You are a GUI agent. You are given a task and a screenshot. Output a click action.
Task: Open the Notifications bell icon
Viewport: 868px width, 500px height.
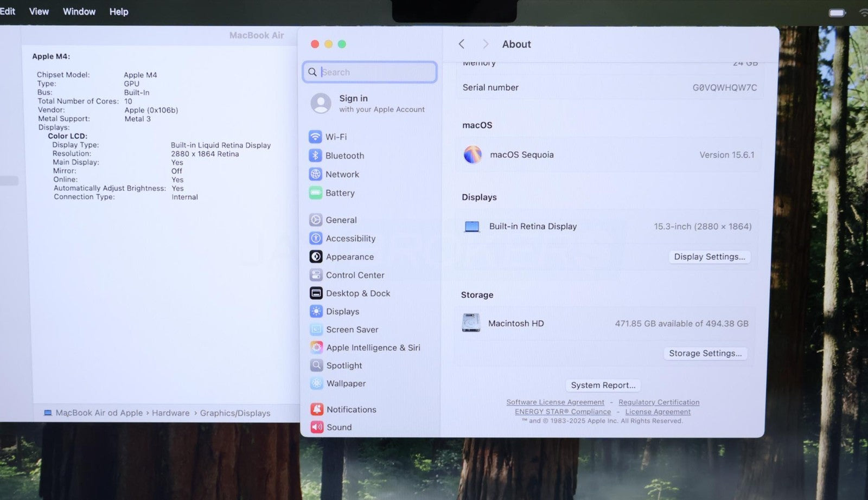317,409
